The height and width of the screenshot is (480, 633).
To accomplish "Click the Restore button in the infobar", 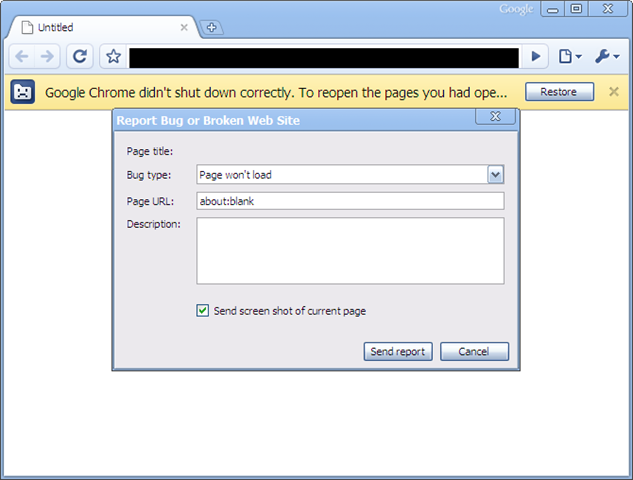I will (x=560, y=92).
